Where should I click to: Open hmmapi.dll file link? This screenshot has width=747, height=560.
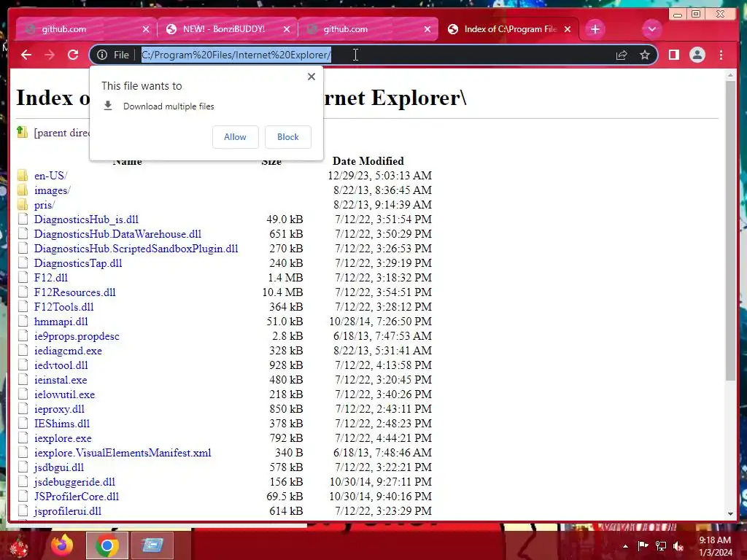point(61,322)
